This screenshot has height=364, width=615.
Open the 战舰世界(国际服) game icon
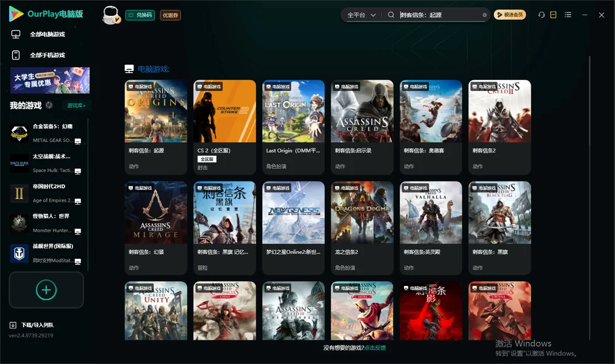19,253
